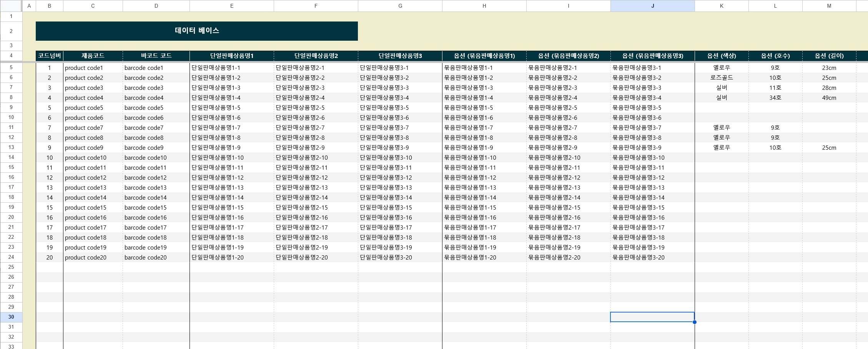This screenshot has width=868, height=349.
Task: Click the 옵션 (색상) header cell
Action: pyautogui.click(x=721, y=56)
